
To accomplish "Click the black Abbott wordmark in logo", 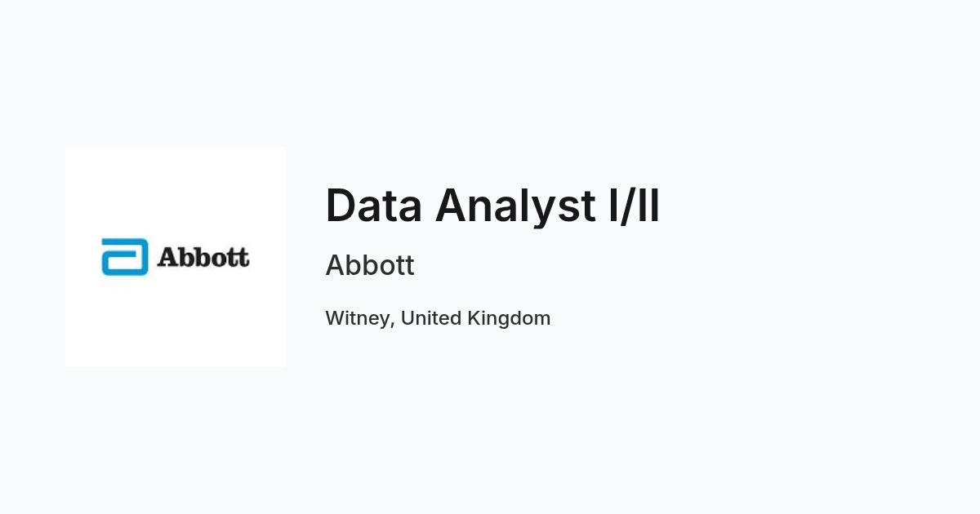I will (203, 257).
